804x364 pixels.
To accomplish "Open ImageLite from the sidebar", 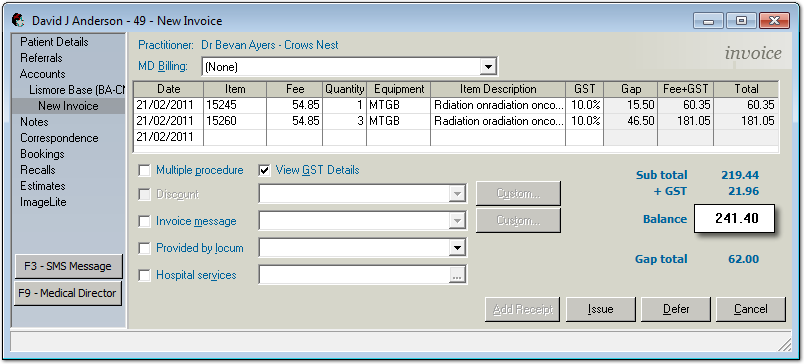I will point(43,202).
